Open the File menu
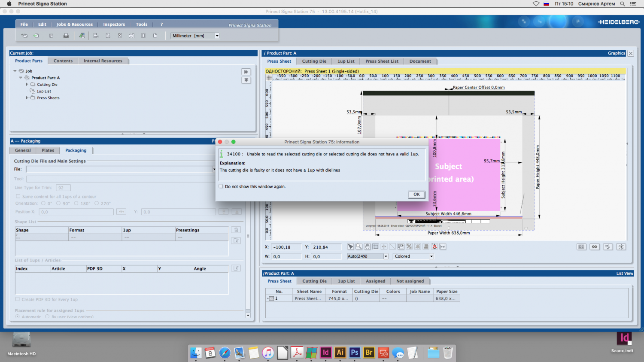 (x=24, y=24)
